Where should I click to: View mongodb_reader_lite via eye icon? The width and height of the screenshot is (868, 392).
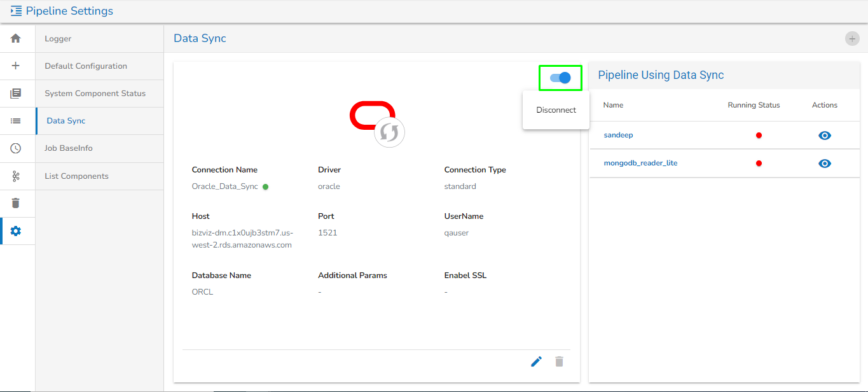point(825,164)
